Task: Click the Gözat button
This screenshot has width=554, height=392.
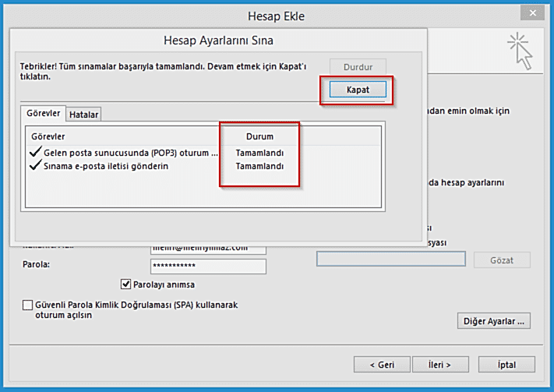Action: (x=502, y=260)
